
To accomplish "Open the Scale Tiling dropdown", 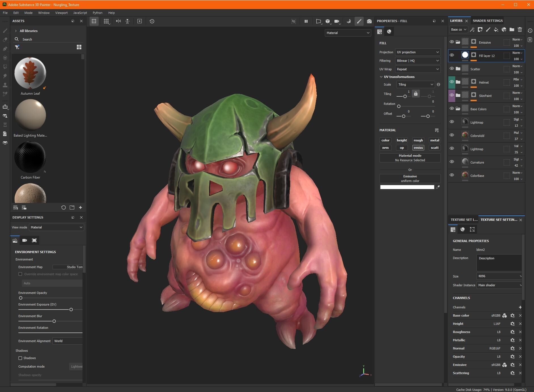I will (416, 84).
